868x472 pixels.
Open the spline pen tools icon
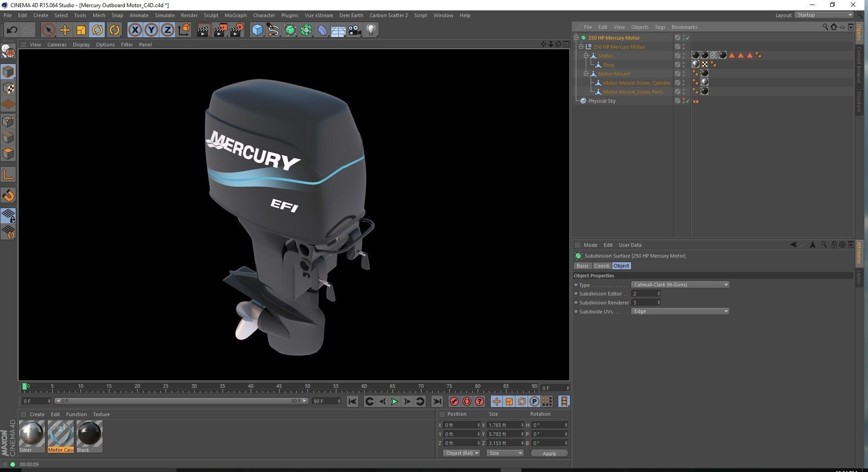tap(273, 30)
